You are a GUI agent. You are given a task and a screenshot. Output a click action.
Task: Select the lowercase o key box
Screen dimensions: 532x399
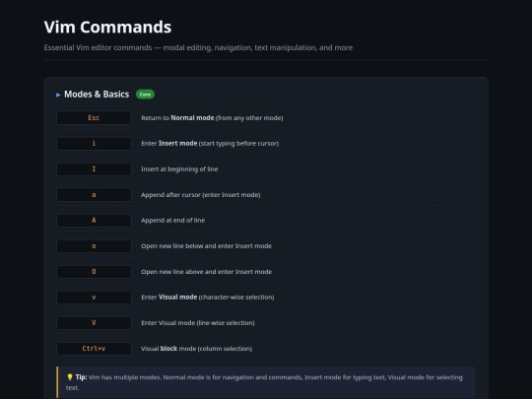[x=94, y=246]
